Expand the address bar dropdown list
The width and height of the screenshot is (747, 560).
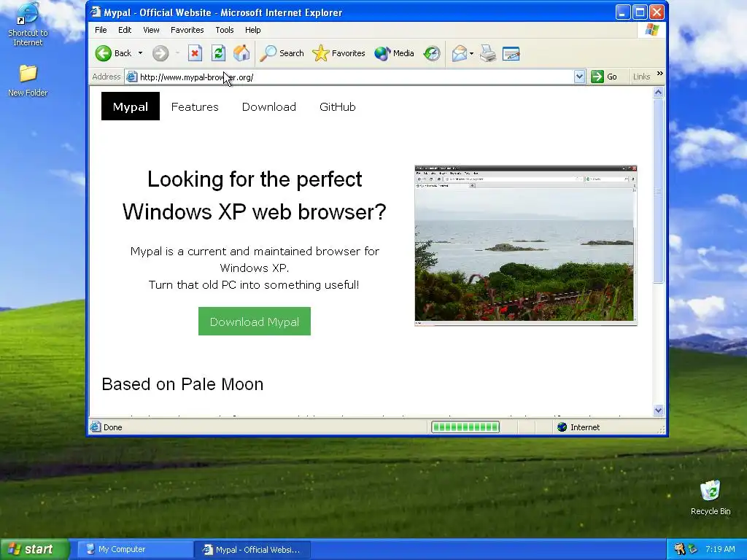tap(579, 77)
